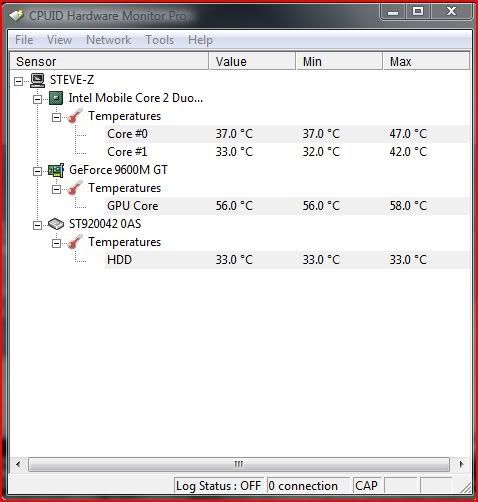Click the Value column header

252,61
